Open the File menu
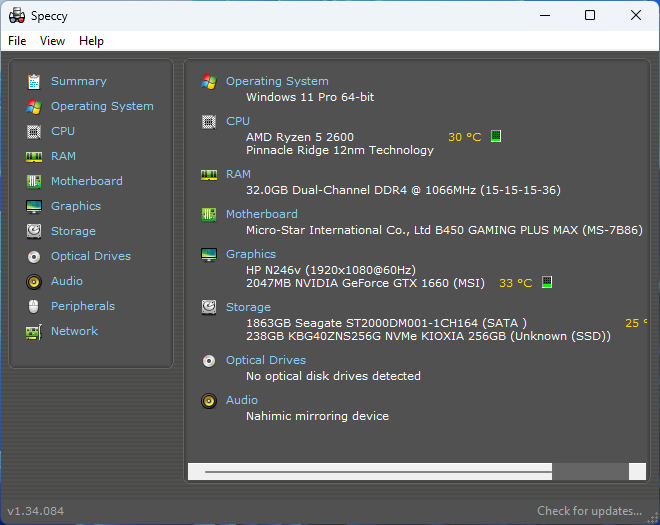The height and width of the screenshot is (525, 660). point(17,41)
